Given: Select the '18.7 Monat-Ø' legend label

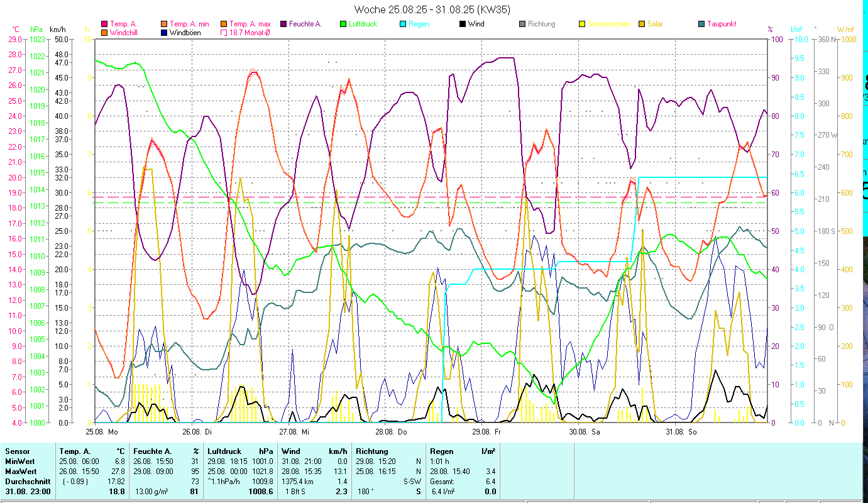Looking at the screenshot, I should (251, 32).
